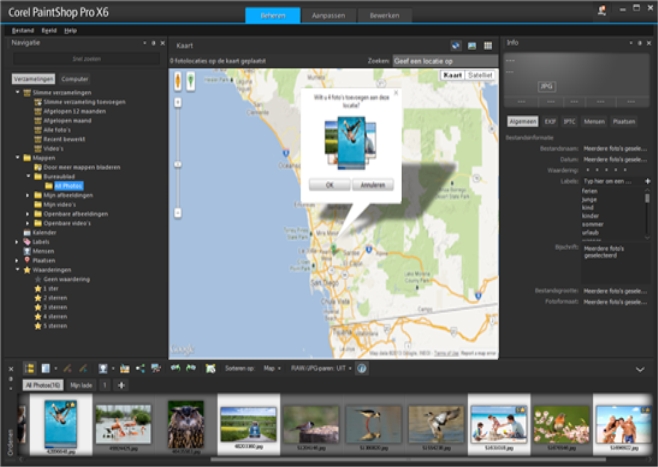
Task: Open Slimme verzameling toevoegen item
Action: [x=70, y=101]
